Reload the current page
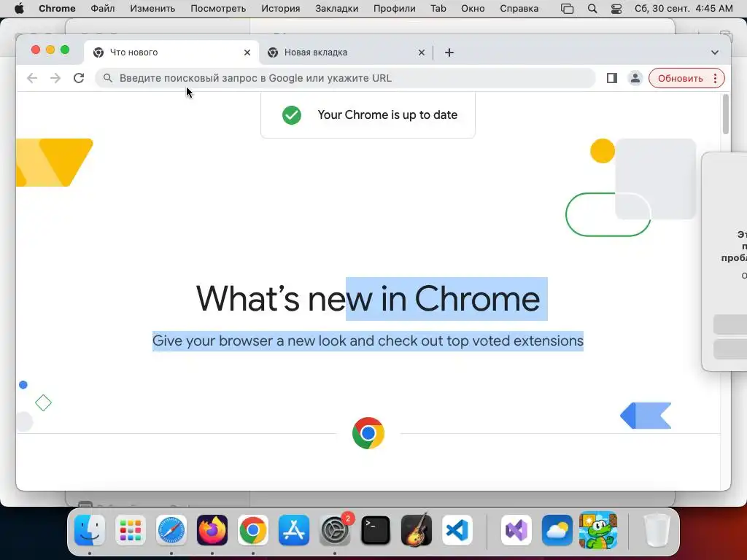747x560 pixels. pos(79,78)
